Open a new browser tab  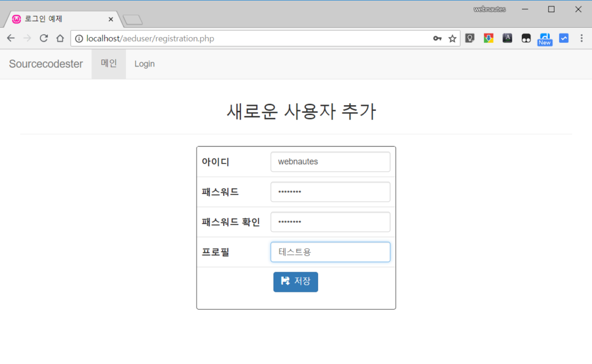[133, 20]
